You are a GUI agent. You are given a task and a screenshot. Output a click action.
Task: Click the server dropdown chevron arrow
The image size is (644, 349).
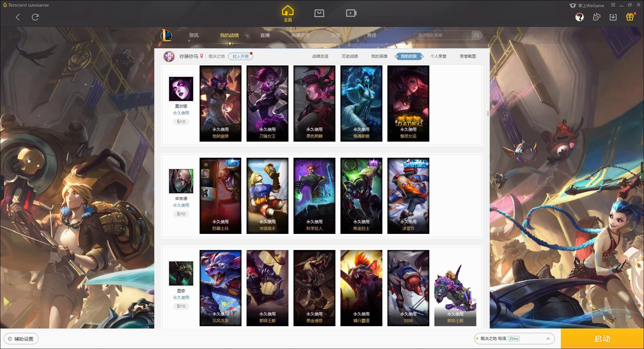point(548,339)
